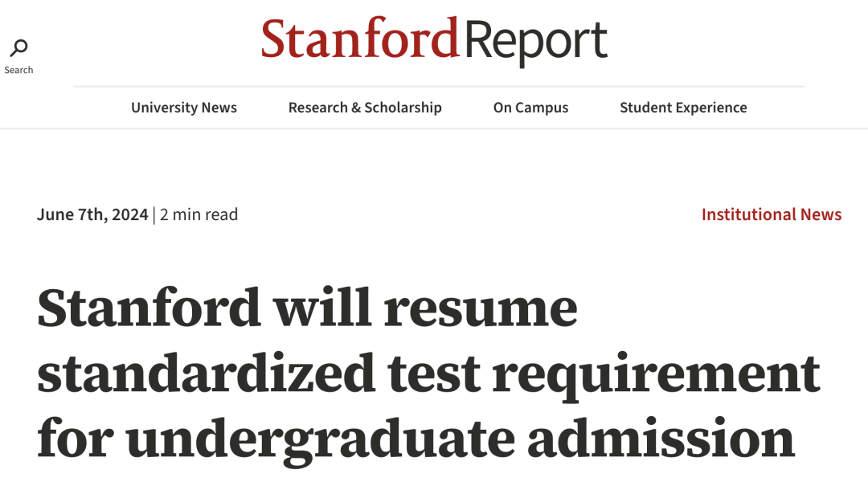The width and height of the screenshot is (868, 494).
Task: Click the word "standardized" in the headline
Action: 207,373
